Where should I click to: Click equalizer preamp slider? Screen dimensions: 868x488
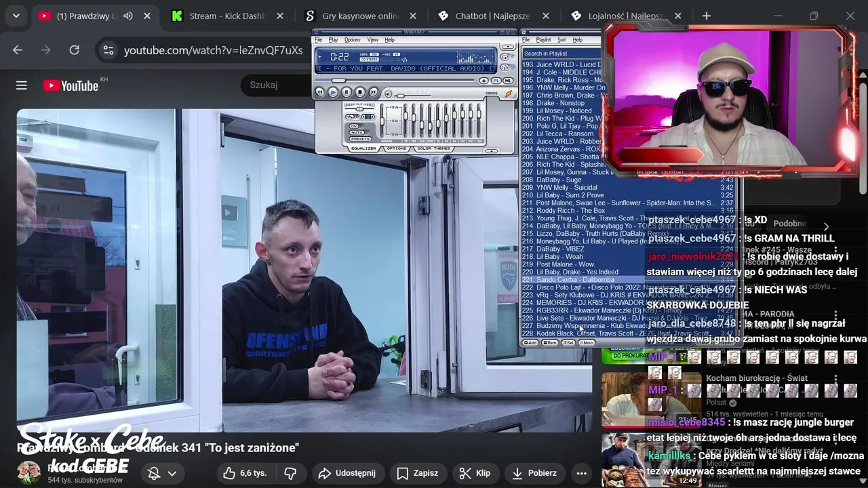pyautogui.click(x=382, y=121)
